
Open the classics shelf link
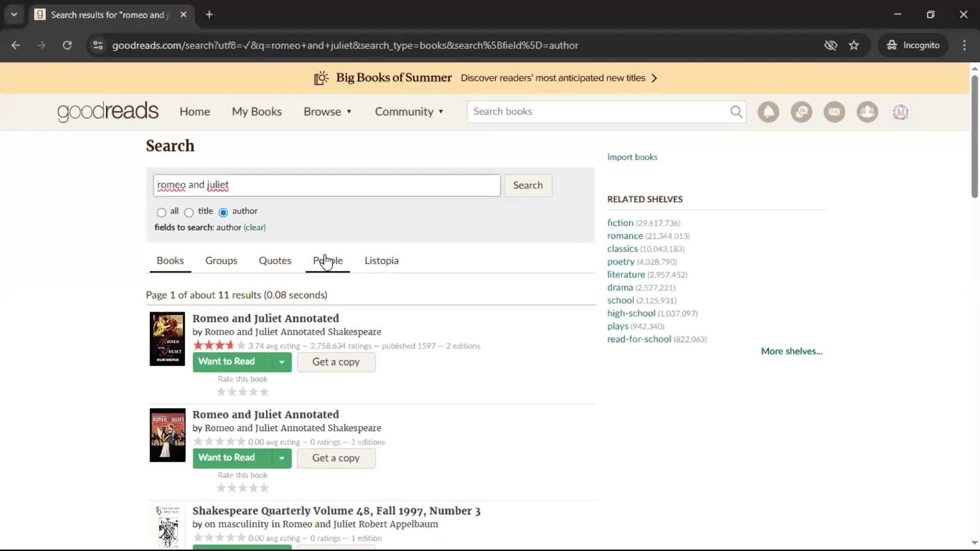[x=622, y=249]
